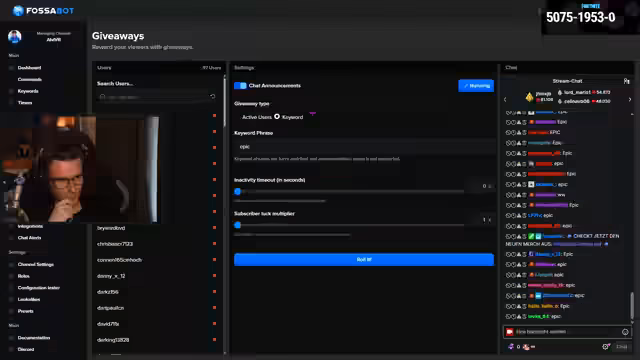The height and width of the screenshot is (360, 640).
Task: Open chat settings gear icon
Action: coord(605,347)
